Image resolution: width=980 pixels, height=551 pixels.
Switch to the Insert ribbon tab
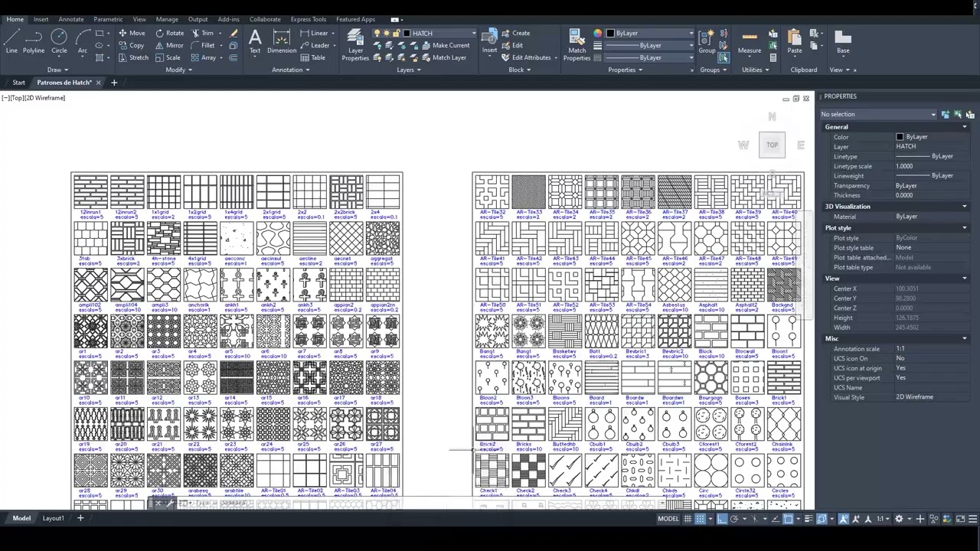[41, 19]
